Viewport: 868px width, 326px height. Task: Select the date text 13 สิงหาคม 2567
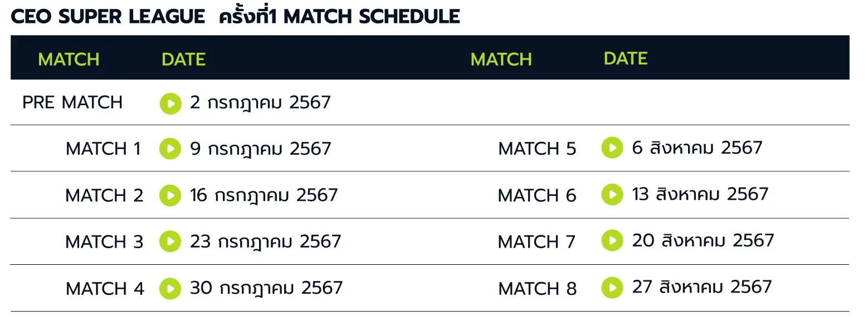point(700,194)
